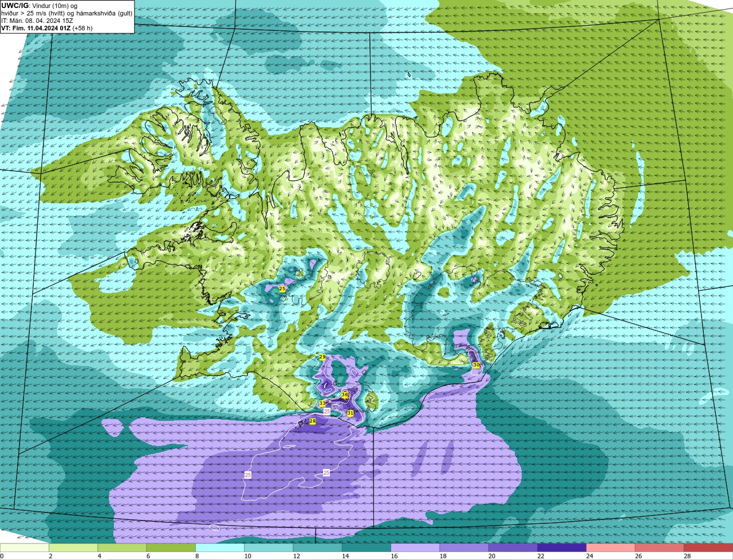Click the 6–8 m/s olive green legend swatch
This screenshot has width=733, height=560.
171,548
